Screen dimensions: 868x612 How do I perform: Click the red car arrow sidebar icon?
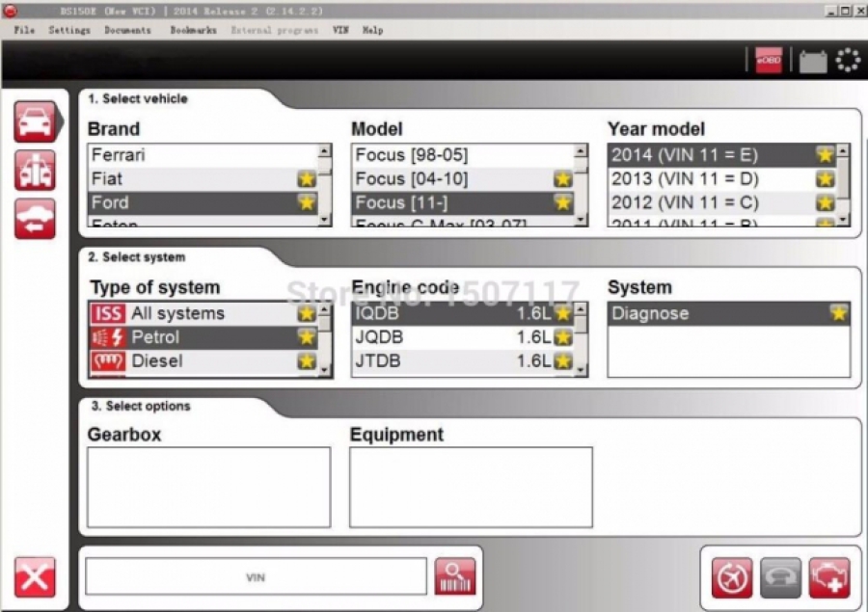click(36, 219)
